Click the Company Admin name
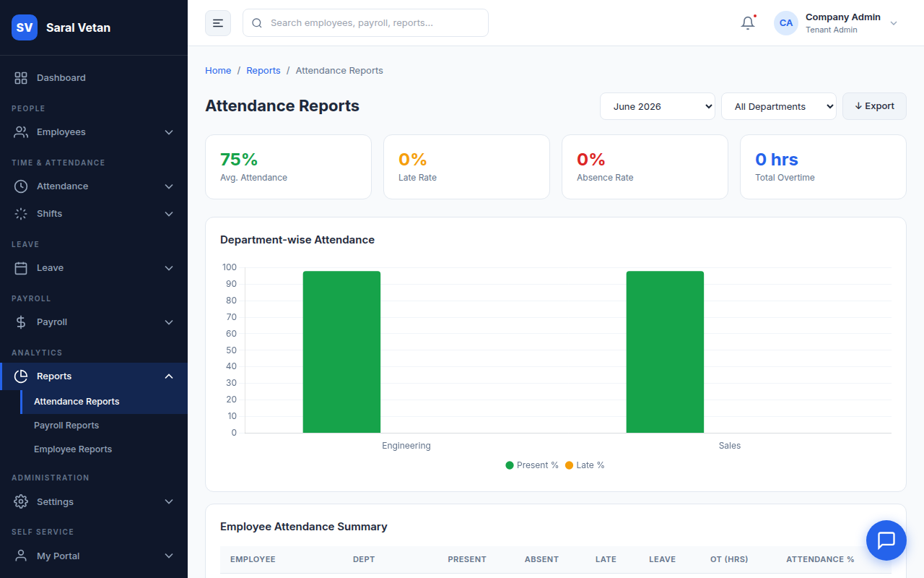Image resolution: width=924 pixels, height=578 pixels. pos(843,17)
